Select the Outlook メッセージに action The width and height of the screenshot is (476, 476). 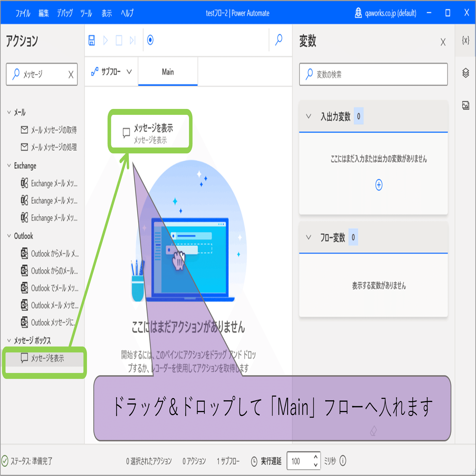pos(48,322)
